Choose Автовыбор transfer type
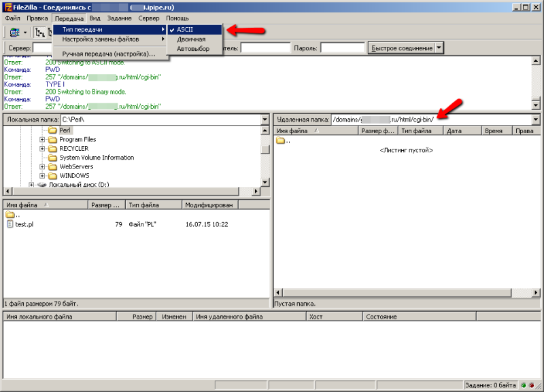The image size is (544, 392). [192, 49]
